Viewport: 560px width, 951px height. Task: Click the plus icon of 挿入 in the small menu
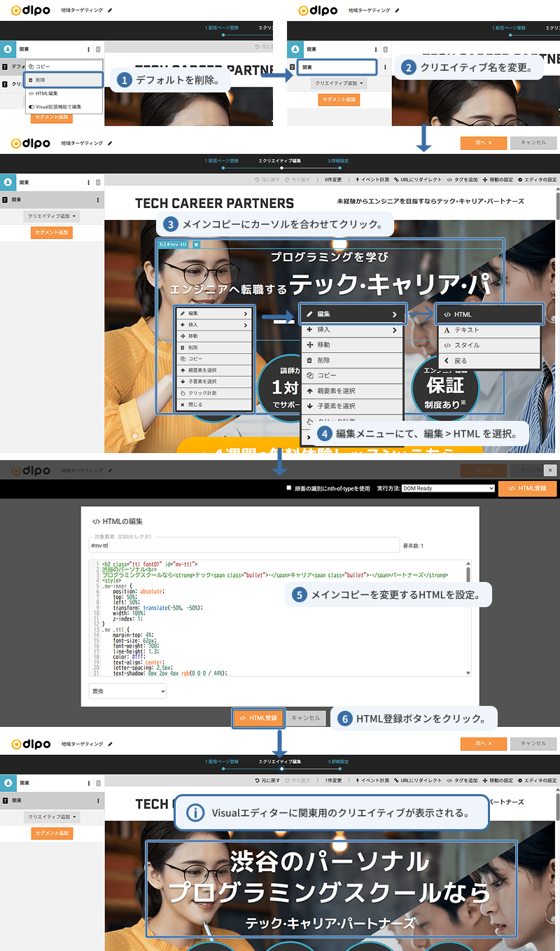click(x=183, y=325)
